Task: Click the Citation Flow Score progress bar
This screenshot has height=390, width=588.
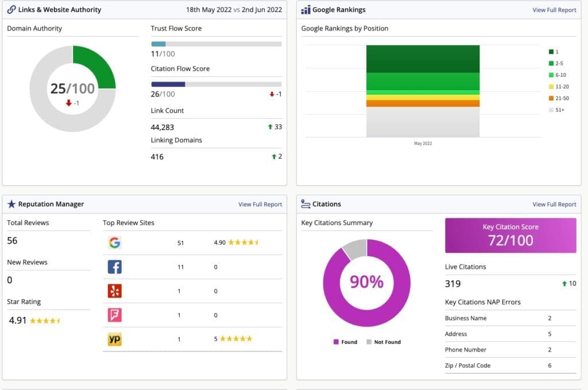Action: (x=216, y=84)
